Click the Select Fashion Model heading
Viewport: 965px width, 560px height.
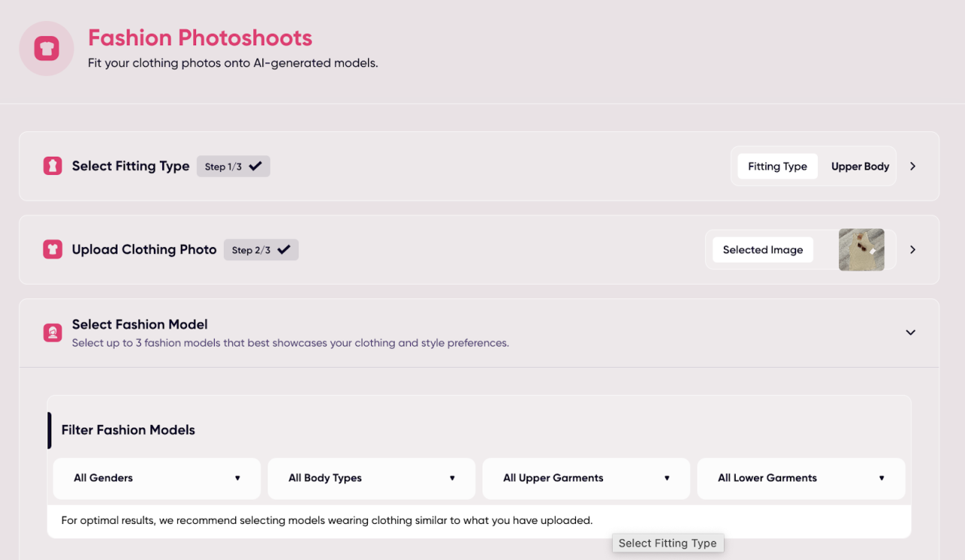pos(139,324)
